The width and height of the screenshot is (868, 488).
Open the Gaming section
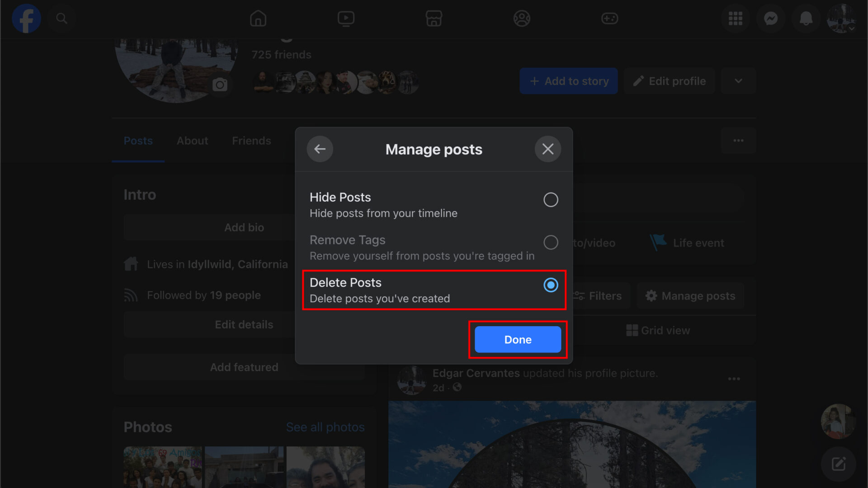pos(609,19)
